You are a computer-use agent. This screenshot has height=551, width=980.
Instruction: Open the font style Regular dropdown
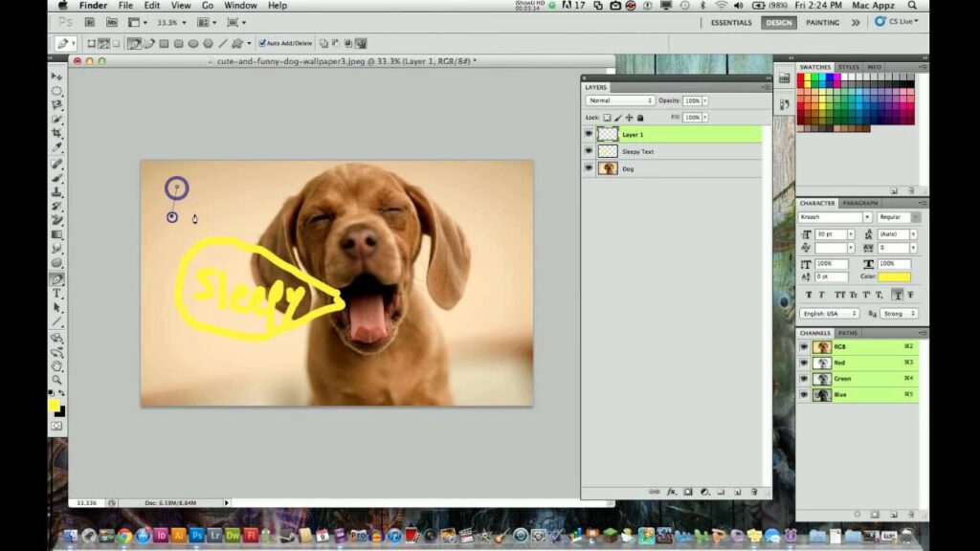pyautogui.click(x=898, y=217)
